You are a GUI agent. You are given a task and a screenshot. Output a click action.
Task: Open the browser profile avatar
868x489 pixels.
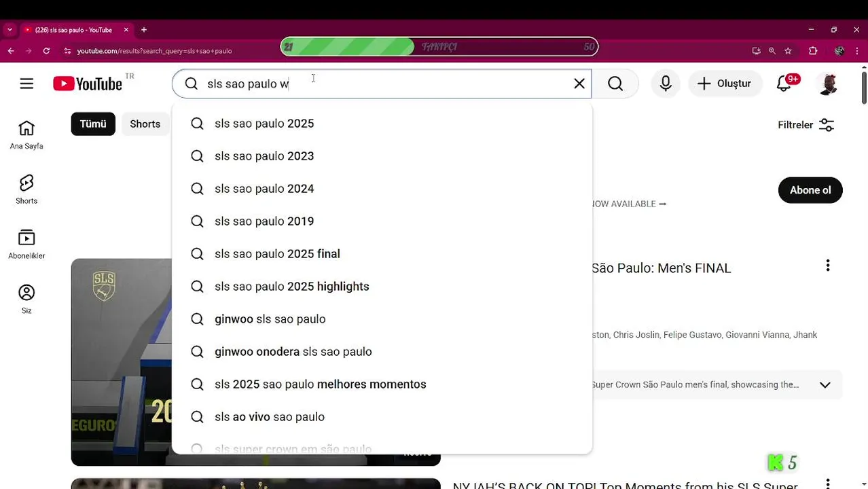click(x=839, y=51)
